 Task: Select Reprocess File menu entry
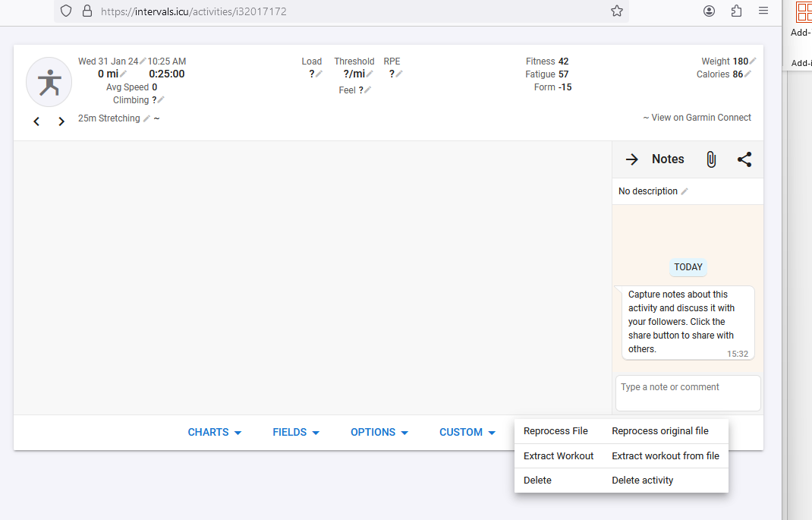(622, 431)
